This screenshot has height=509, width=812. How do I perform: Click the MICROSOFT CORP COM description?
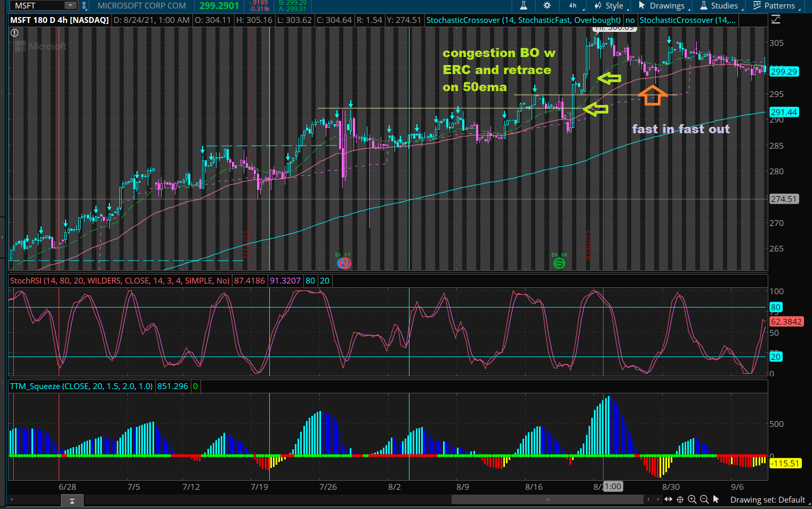(x=142, y=6)
